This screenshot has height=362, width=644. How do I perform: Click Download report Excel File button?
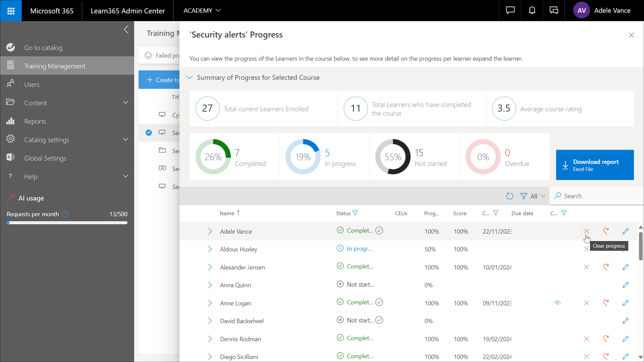(x=595, y=165)
